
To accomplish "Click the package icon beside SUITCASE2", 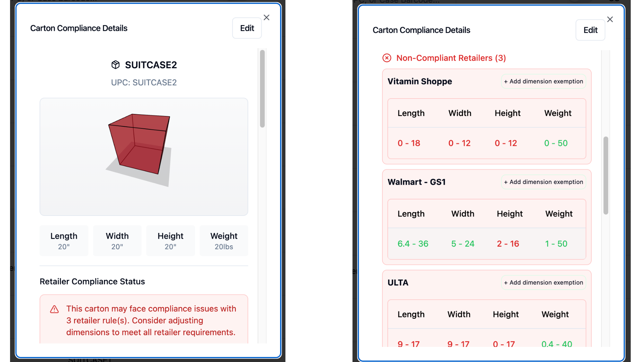I will coord(115,65).
